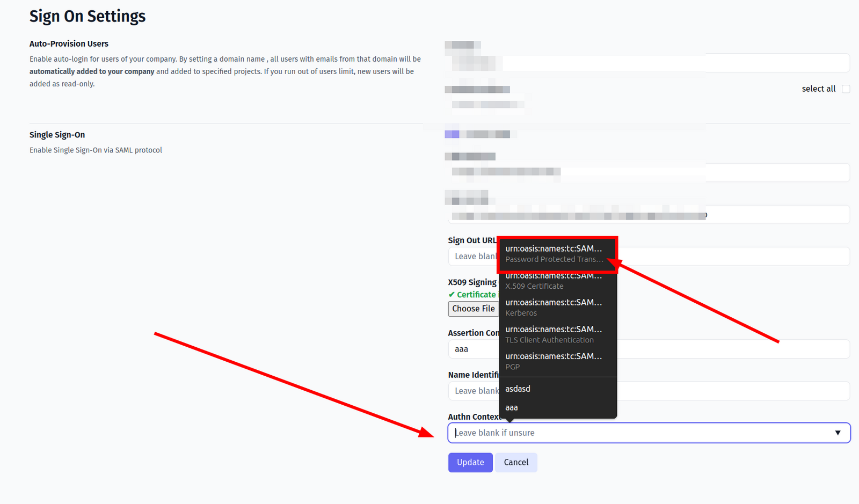Screen dimensions: 859x504
Task: Focus the Assertion Consumer field containing aaa
Action: click(x=730, y=349)
